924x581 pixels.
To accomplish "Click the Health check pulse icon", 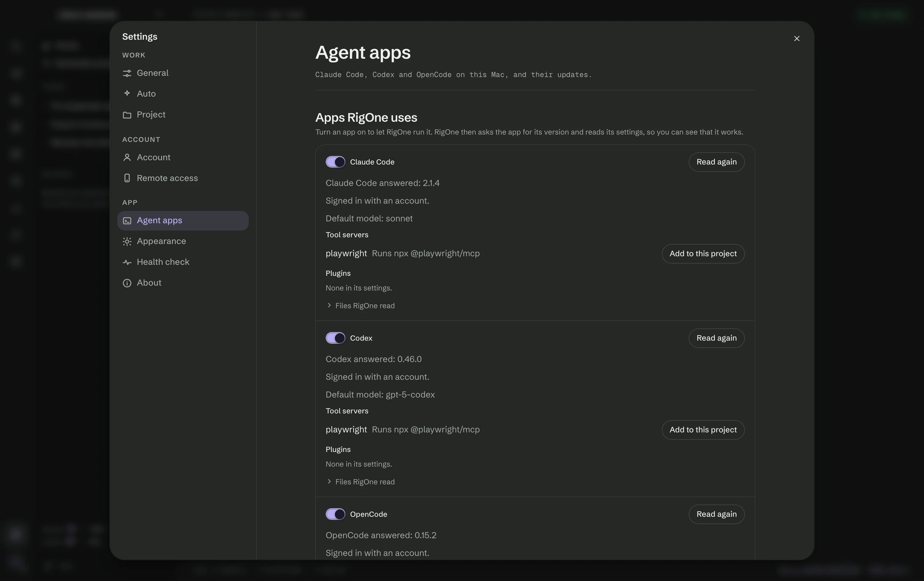I will 127,262.
